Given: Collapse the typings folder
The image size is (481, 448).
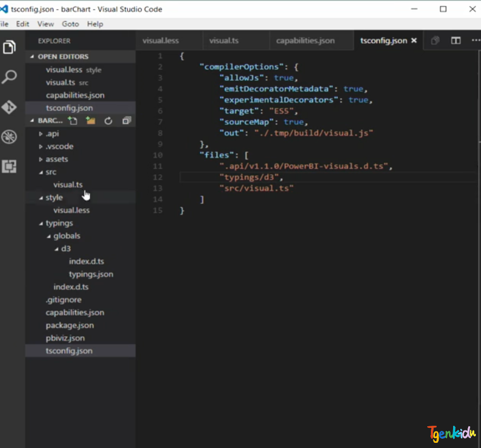Looking at the screenshot, I should pos(40,223).
